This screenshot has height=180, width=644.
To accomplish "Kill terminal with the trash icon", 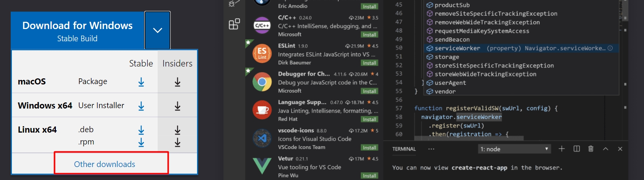I will click(591, 149).
